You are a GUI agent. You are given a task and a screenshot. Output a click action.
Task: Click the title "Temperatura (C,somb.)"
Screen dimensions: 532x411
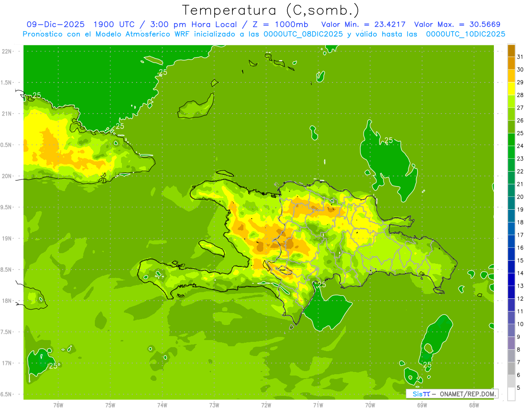(x=271, y=10)
